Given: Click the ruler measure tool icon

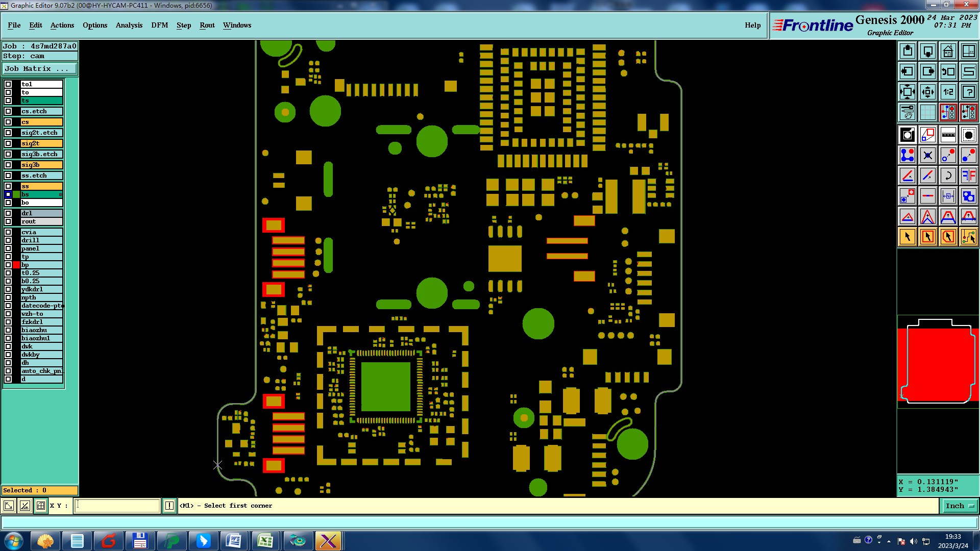Looking at the screenshot, I should pyautogui.click(x=948, y=135).
